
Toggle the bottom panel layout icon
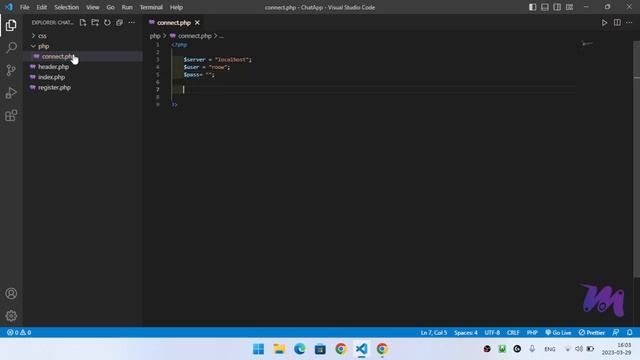(x=545, y=7)
